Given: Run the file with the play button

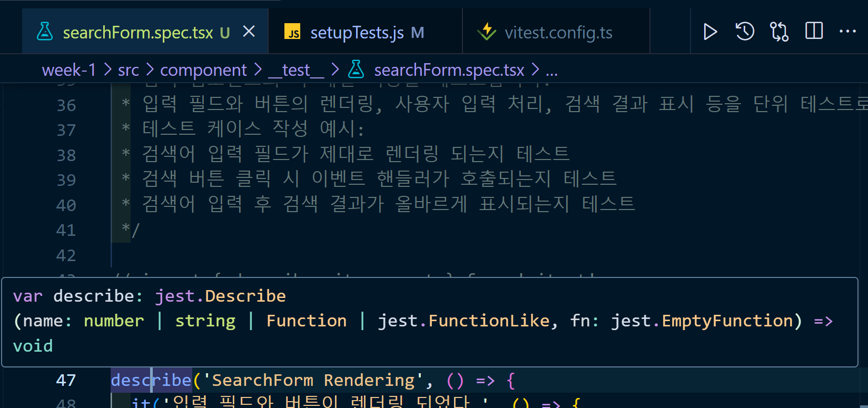Looking at the screenshot, I should (709, 32).
